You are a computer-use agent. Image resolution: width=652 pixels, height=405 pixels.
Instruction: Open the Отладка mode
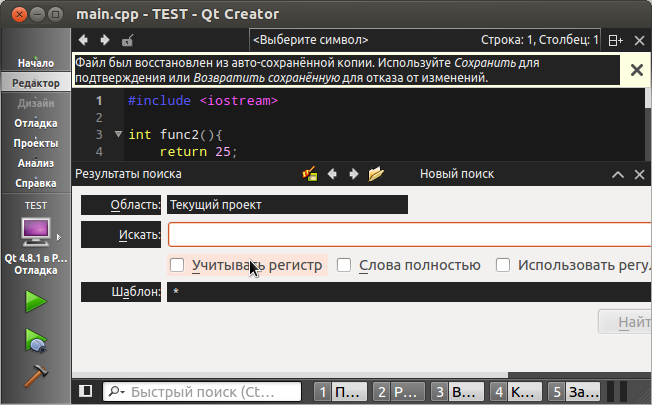pos(36,123)
